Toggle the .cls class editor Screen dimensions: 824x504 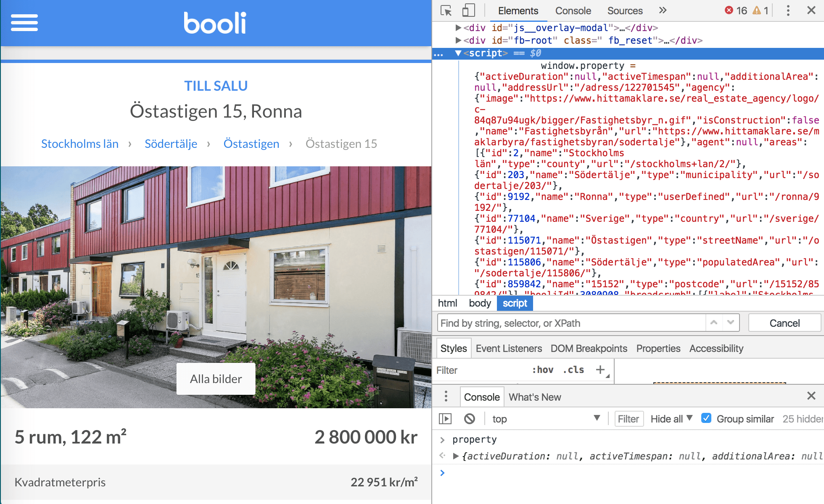[573, 370]
